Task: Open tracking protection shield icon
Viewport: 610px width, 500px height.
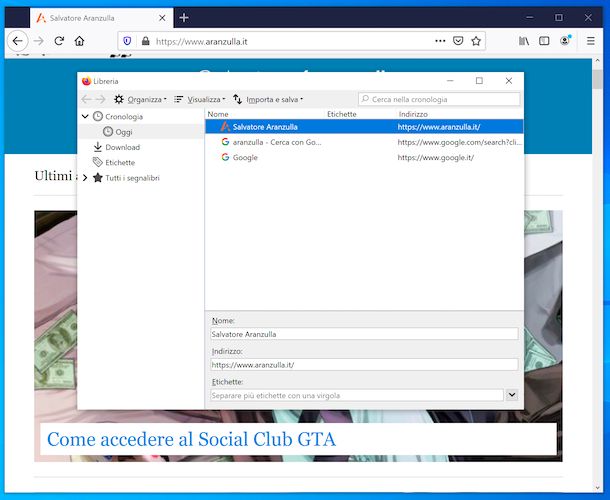Action: click(x=127, y=41)
